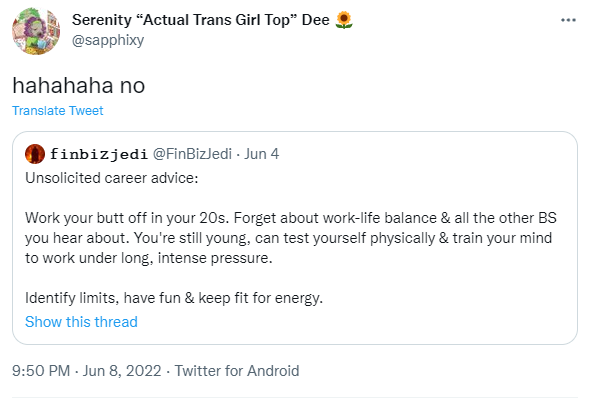Open the quoted tweet's Unsolicited career advice text
The height and width of the screenshot is (399, 593).
[x=112, y=178]
